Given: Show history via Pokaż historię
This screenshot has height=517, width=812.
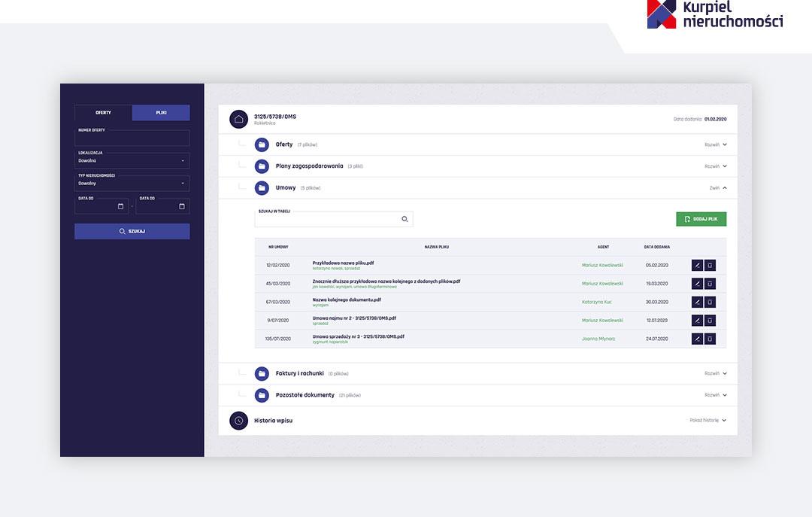Looking at the screenshot, I should pos(707,421).
